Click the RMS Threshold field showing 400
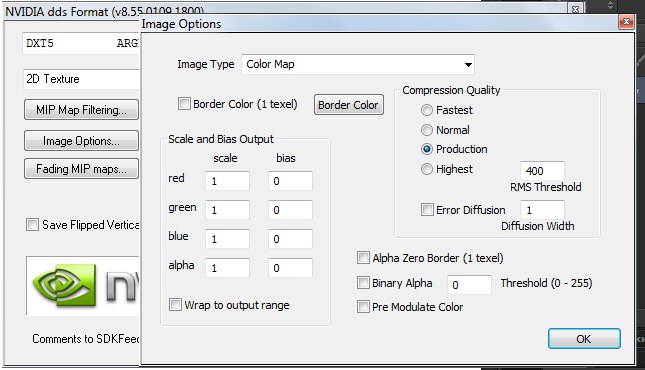The width and height of the screenshot is (645, 370). (x=542, y=171)
